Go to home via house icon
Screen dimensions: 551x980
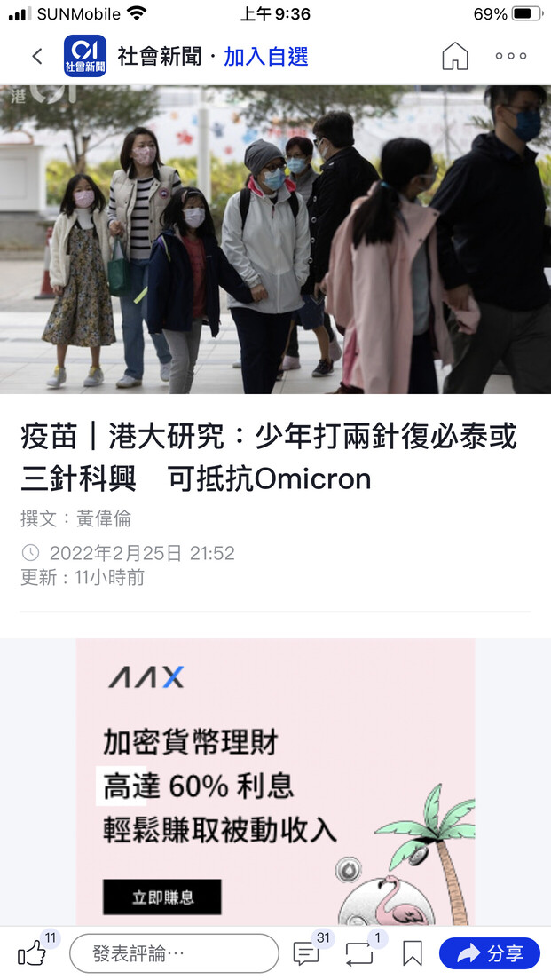[x=455, y=56]
